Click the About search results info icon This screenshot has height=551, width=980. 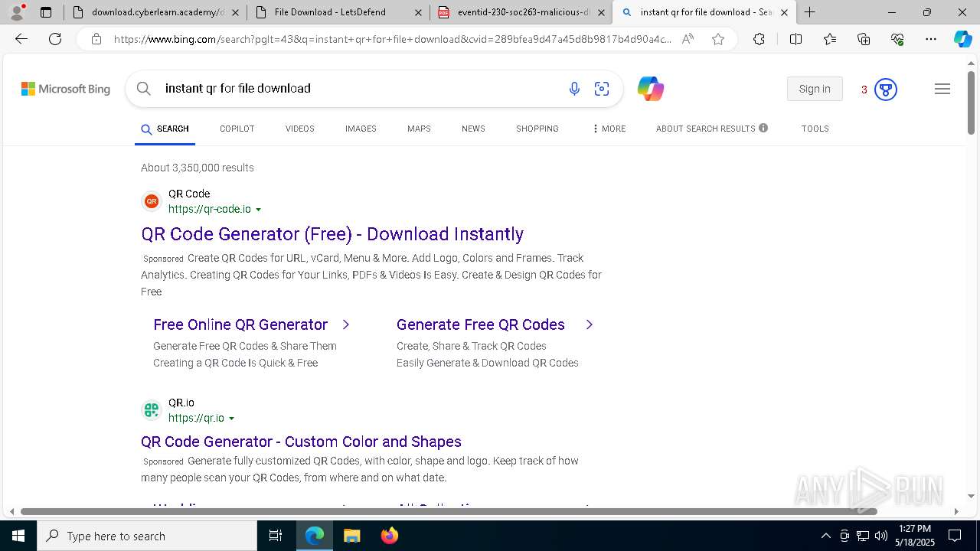point(763,128)
